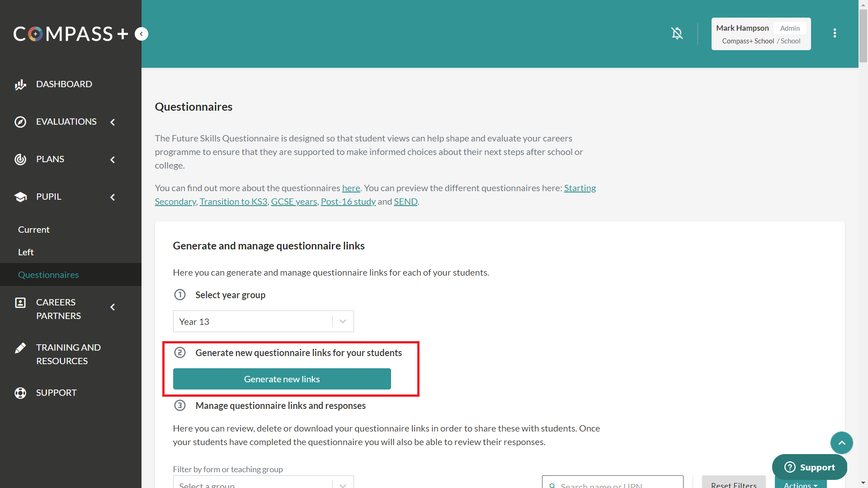The image size is (868, 488).
Task: Expand the Evaluations menu chevron
Action: [113, 122]
